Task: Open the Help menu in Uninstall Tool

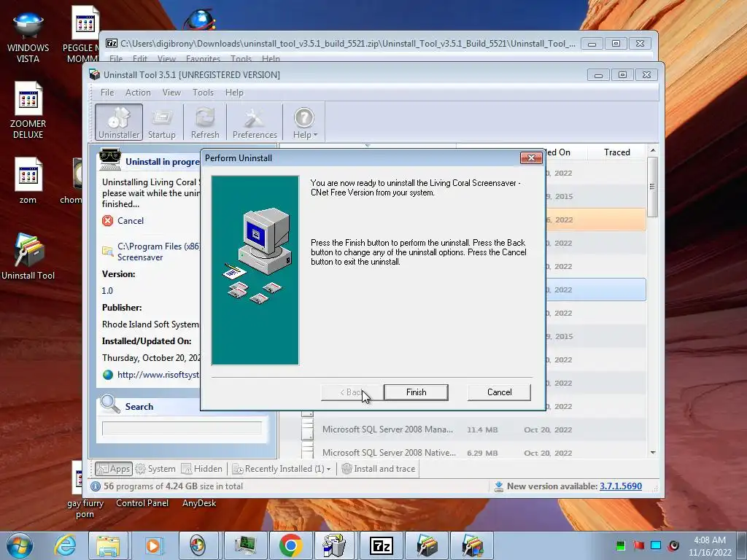Action: (x=234, y=93)
